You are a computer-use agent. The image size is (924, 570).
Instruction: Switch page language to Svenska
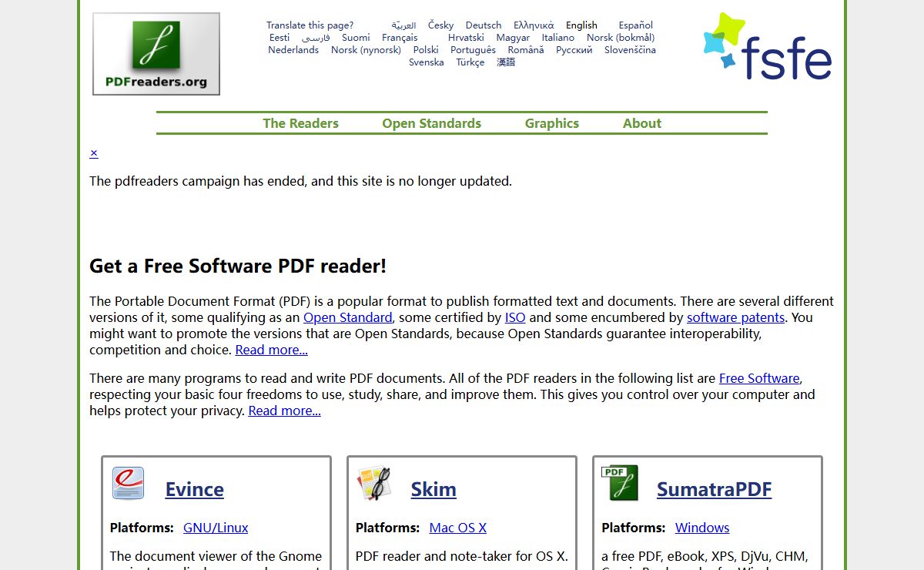point(427,62)
